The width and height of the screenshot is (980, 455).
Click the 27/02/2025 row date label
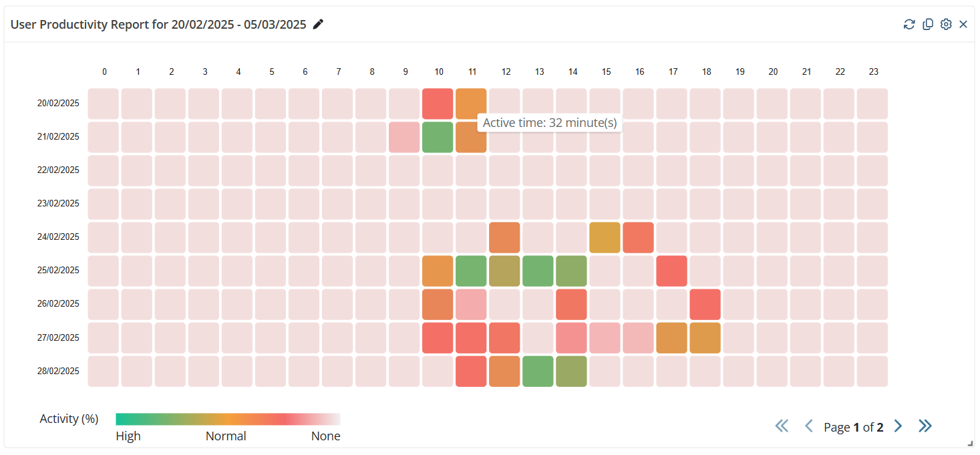(58, 338)
